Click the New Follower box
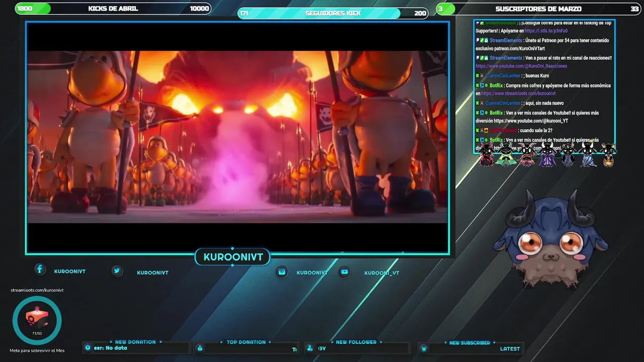Viewport: 644px width, 362px height. point(357,348)
